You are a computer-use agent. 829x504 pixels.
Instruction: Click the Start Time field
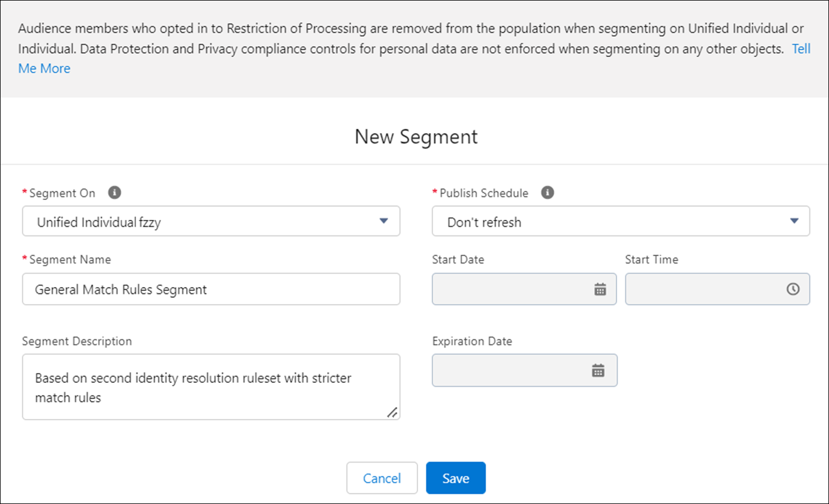[718, 289]
